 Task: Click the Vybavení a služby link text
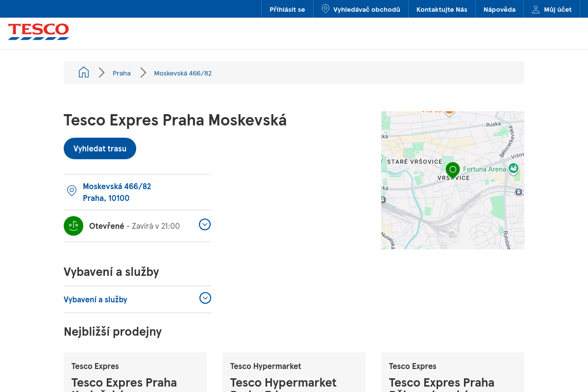[x=96, y=299]
